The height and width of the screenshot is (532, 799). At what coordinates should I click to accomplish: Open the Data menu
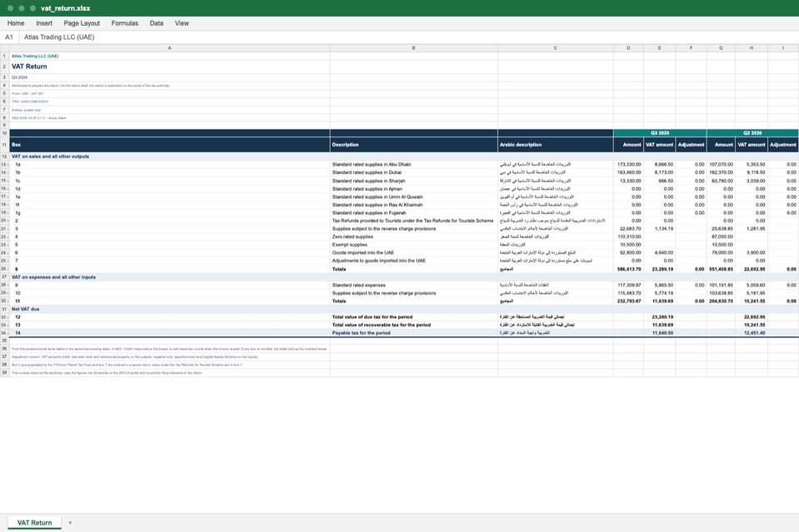[157, 23]
